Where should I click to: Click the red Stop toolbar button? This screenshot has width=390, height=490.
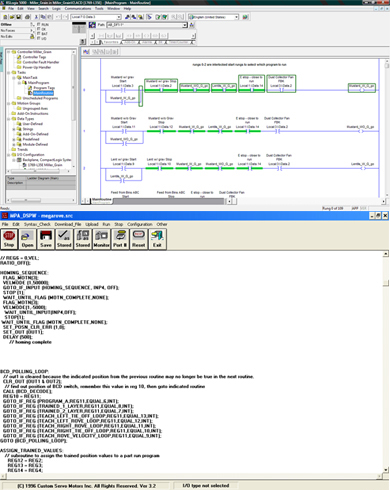click(x=9, y=239)
